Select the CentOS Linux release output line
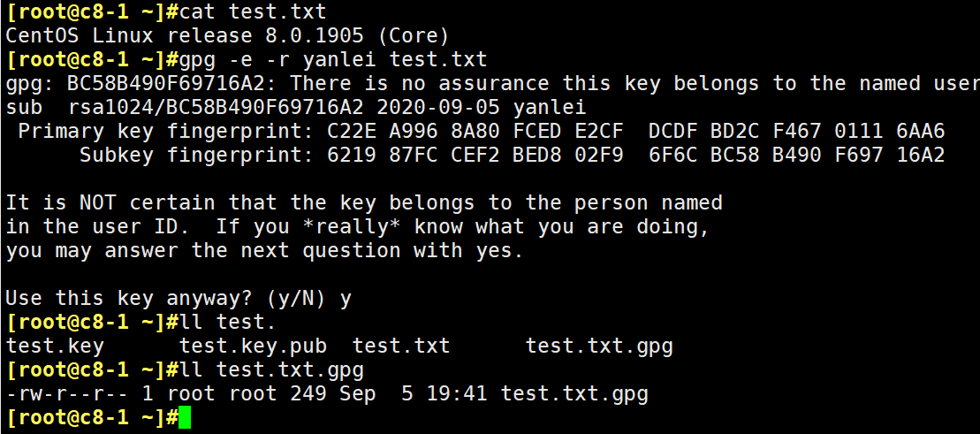The width and height of the screenshot is (980, 434). pos(227,35)
